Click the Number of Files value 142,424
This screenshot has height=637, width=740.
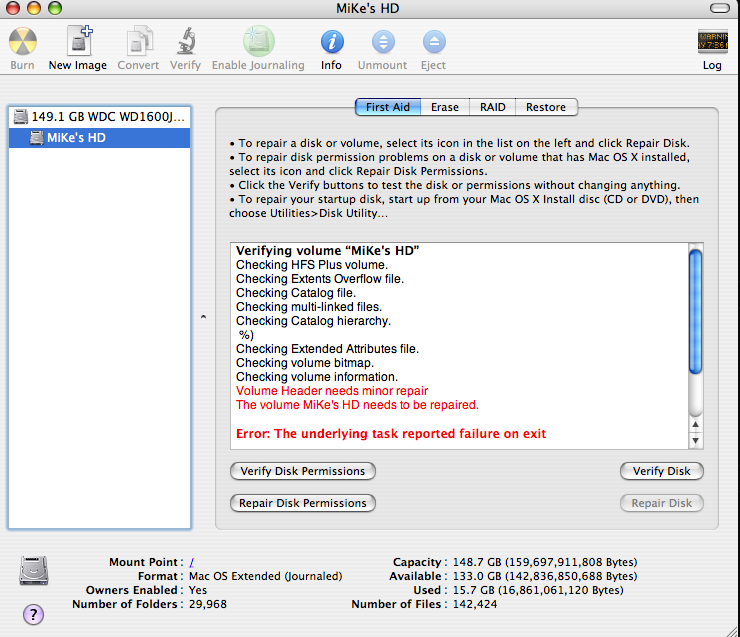[x=475, y=604]
